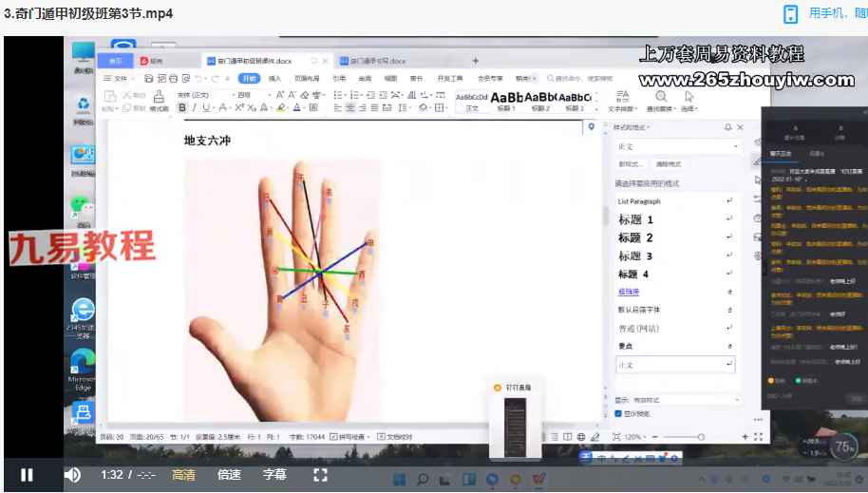
Task: Mute the video player volume
Action: 72,475
